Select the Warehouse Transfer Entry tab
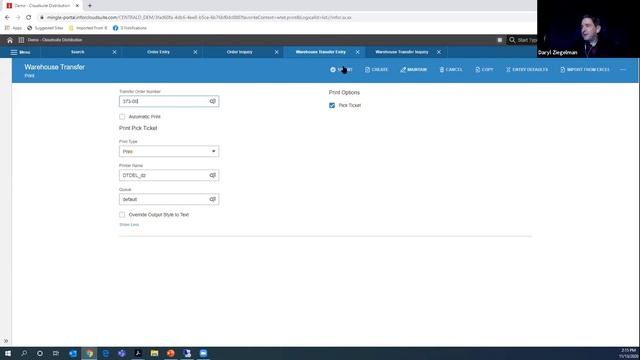Screen dimensions: 640x360 (x=320, y=52)
